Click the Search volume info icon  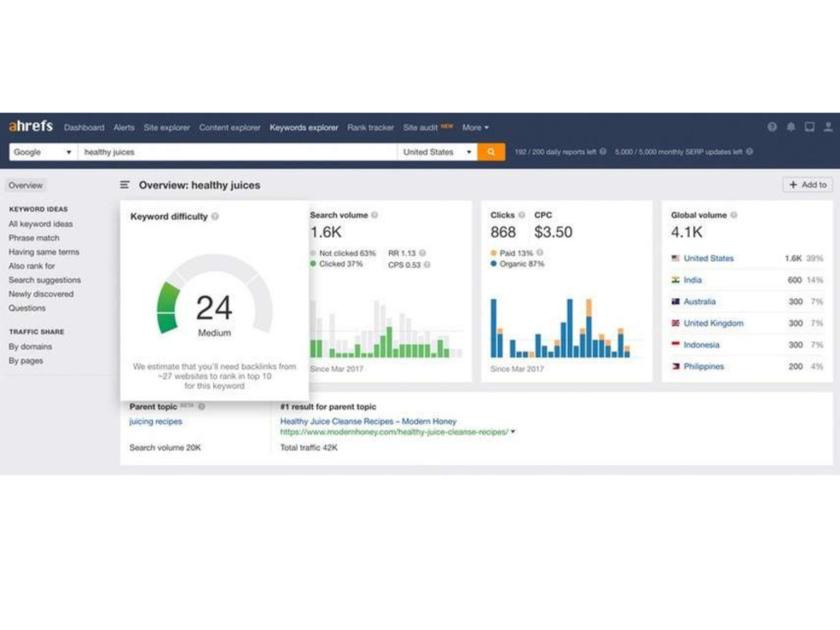(x=375, y=215)
